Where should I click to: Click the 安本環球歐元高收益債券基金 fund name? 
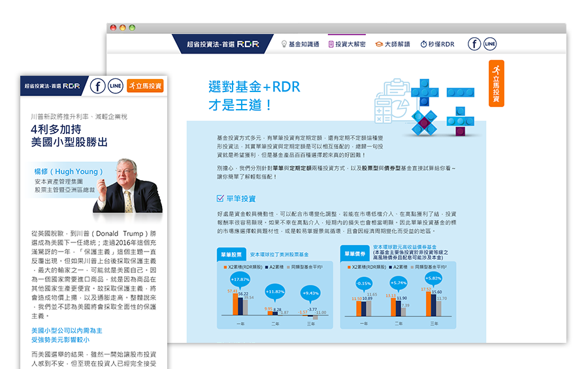(x=404, y=247)
